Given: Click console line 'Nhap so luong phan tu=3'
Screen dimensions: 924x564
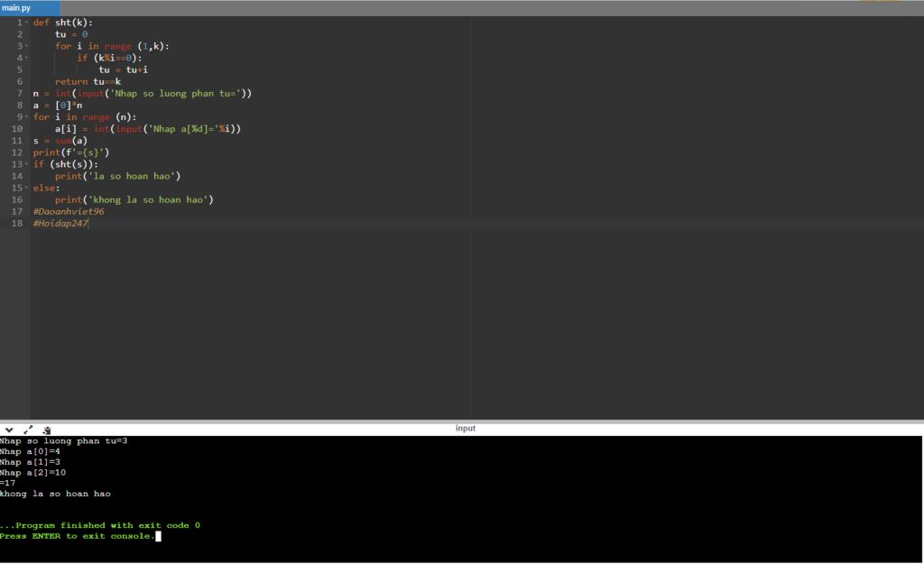Looking at the screenshot, I should (x=64, y=441).
